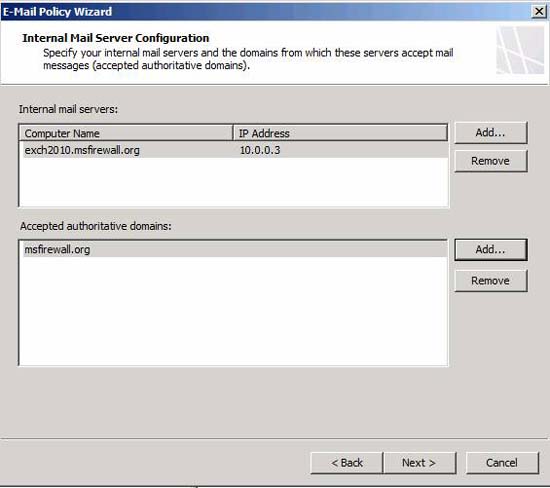
Task: Click Add for accepted authoritative domains
Action: 491,249
